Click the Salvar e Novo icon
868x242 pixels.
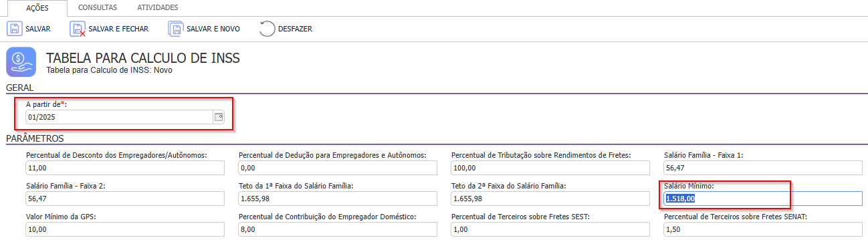pos(176,29)
